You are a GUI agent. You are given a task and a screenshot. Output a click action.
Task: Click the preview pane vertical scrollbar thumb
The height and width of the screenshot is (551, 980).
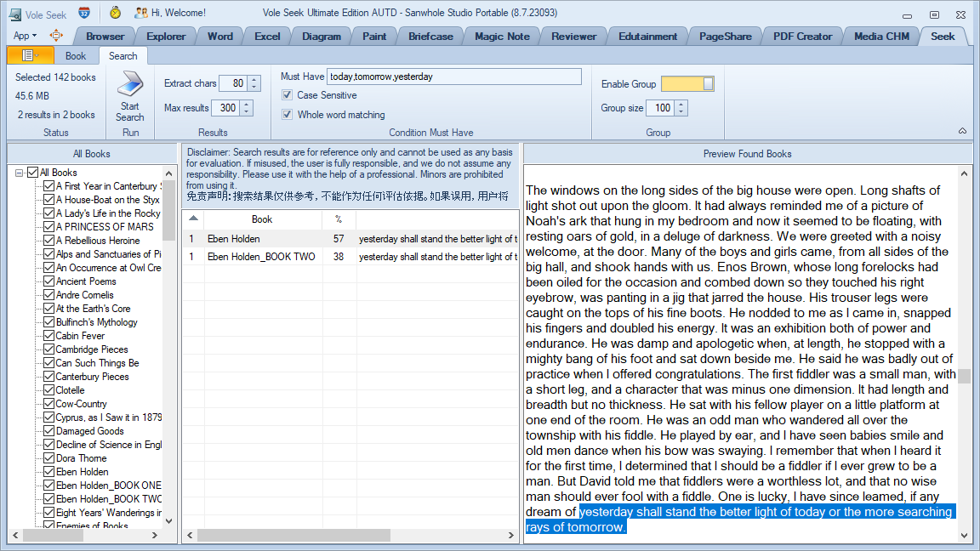point(965,376)
